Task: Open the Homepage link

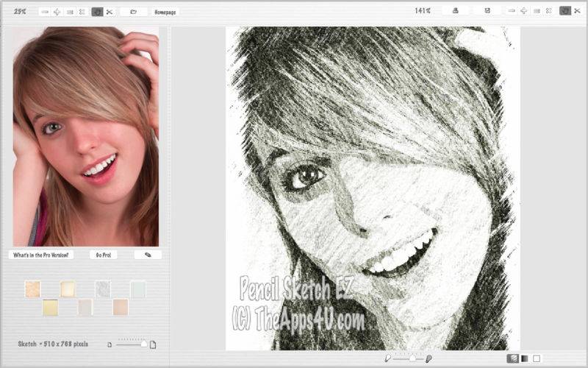Action: point(165,13)
